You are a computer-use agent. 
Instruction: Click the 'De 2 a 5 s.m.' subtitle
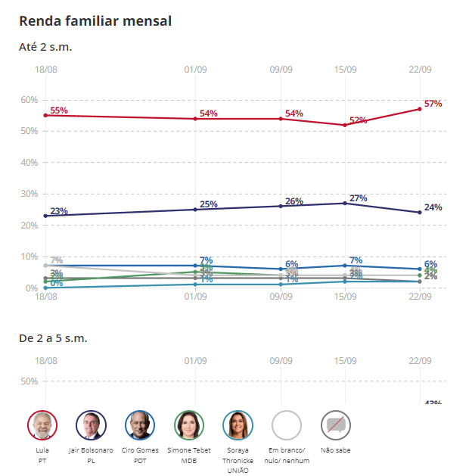click(53, 338)
